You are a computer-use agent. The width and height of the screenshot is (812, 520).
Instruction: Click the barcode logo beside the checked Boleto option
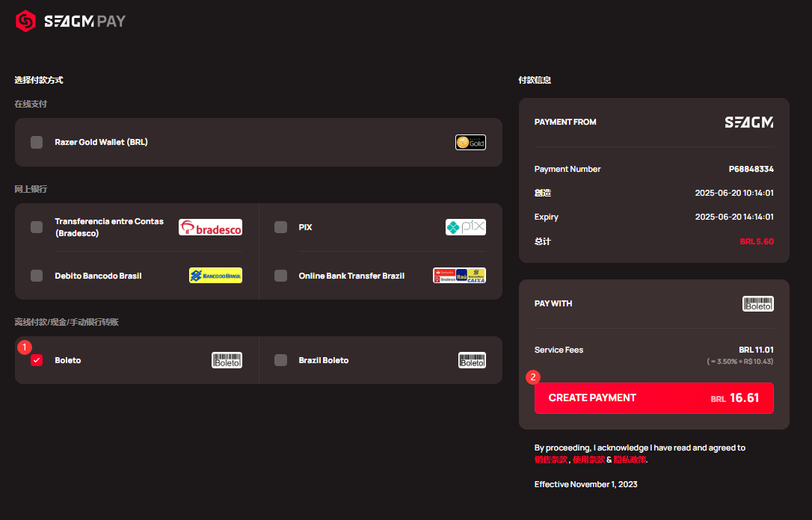tap(227, 360)
